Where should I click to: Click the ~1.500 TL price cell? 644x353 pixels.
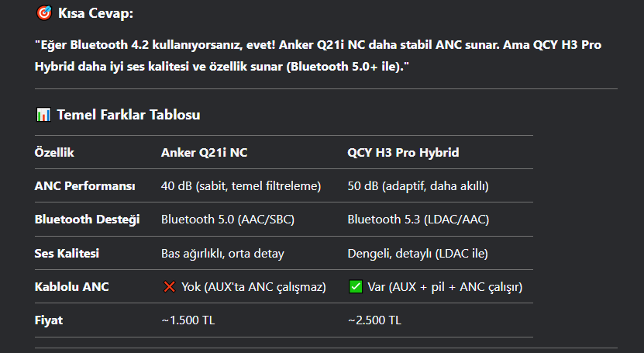tap(188, 320)
